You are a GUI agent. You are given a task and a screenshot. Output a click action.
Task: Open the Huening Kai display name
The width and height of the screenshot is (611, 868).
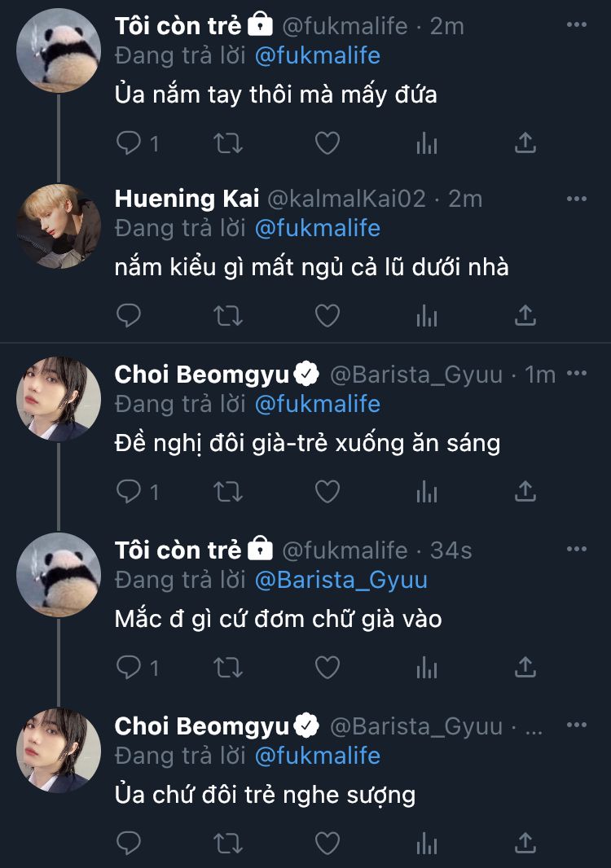(x=187, y=199)
